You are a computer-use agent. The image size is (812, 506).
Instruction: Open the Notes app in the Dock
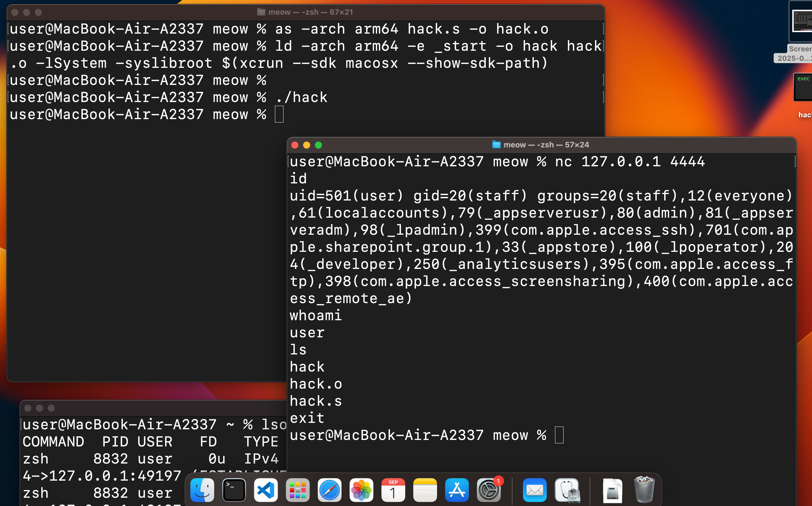[425, 490]
